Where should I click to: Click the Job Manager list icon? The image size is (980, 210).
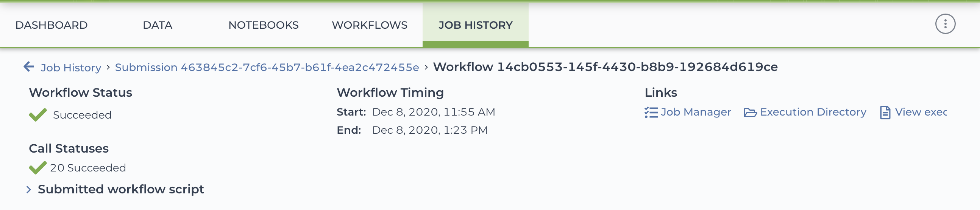coord(651,113)
